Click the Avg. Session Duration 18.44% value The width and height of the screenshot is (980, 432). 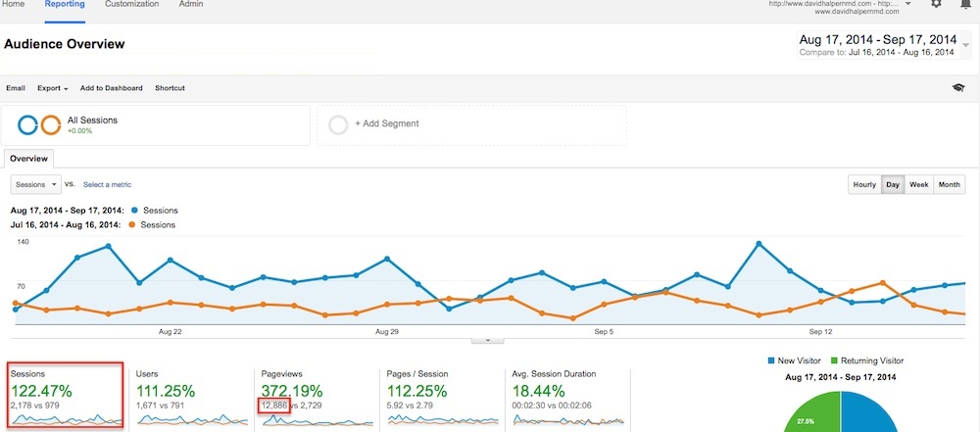[x=538, y=392]
